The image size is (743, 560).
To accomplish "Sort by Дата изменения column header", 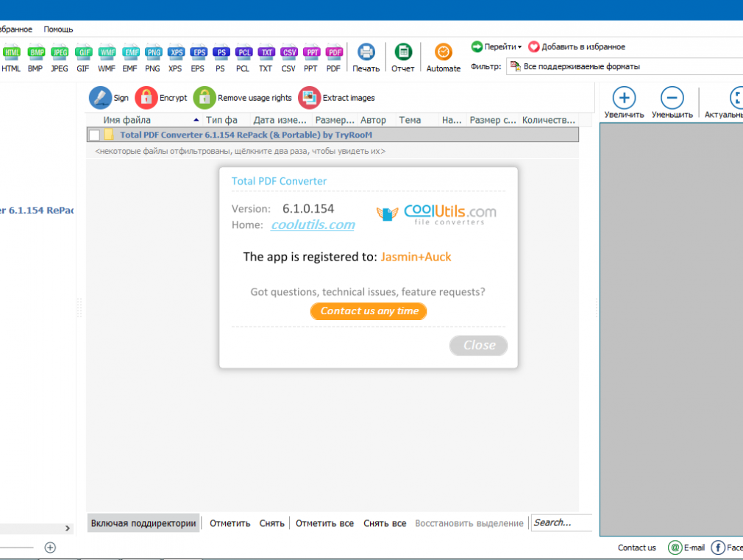I will [280, 120].
